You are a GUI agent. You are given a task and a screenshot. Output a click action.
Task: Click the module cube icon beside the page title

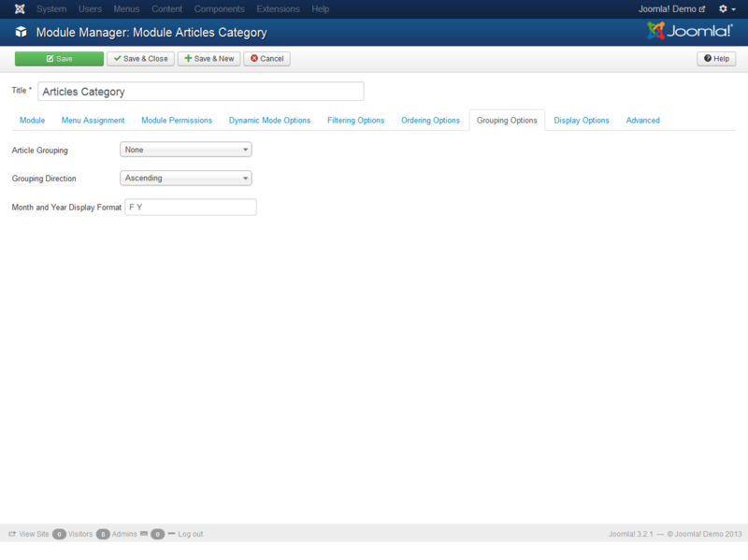point(21,32)
